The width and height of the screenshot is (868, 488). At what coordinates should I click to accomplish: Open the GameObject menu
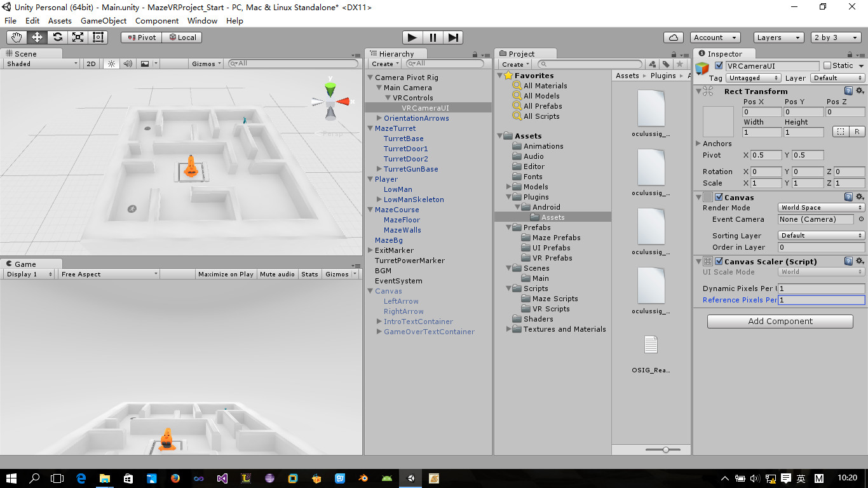click(x=104, y=20)
